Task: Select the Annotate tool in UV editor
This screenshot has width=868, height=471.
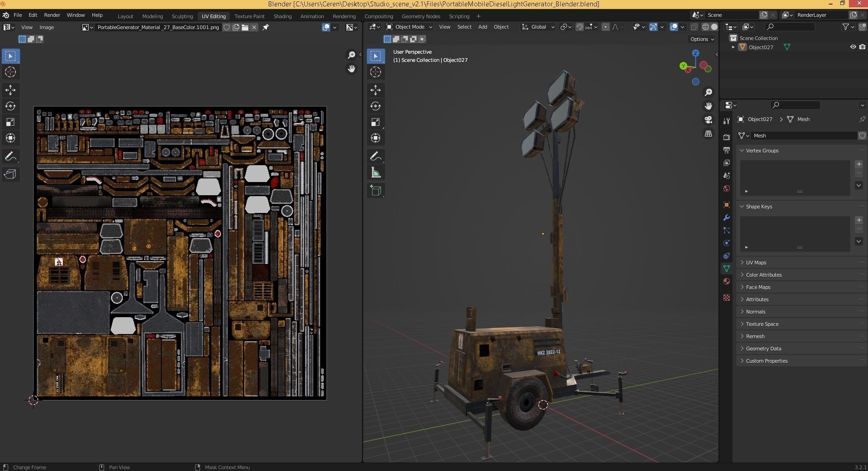Action: point(10,156)
